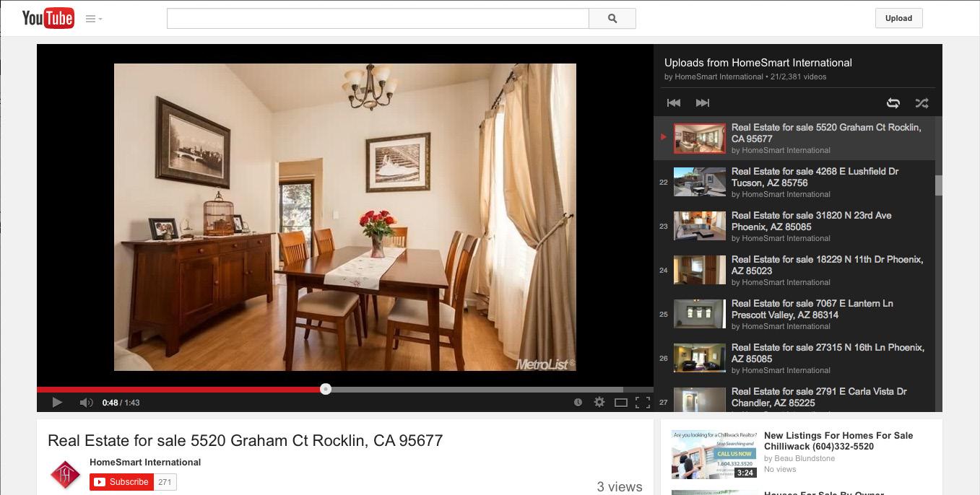Click the playlist scrollbar handle

tap(939, 185)
